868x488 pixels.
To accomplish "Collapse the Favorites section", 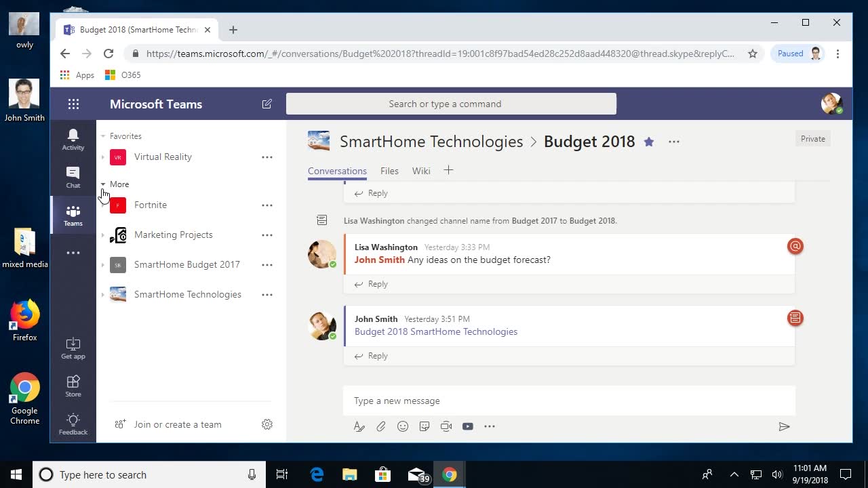I will [x=103, y=136].
